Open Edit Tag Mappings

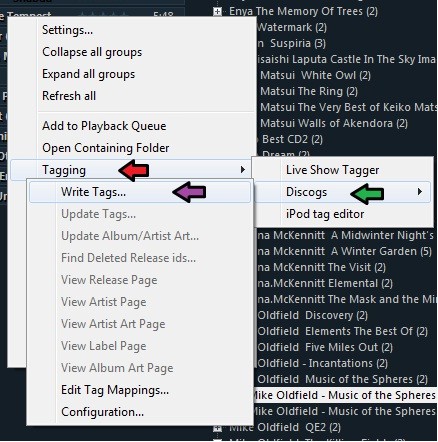(x=115, y=390)
